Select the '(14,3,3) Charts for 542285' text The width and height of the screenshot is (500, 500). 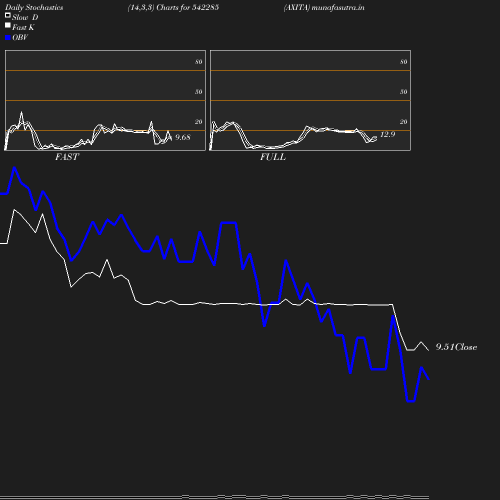pos(173,8)
